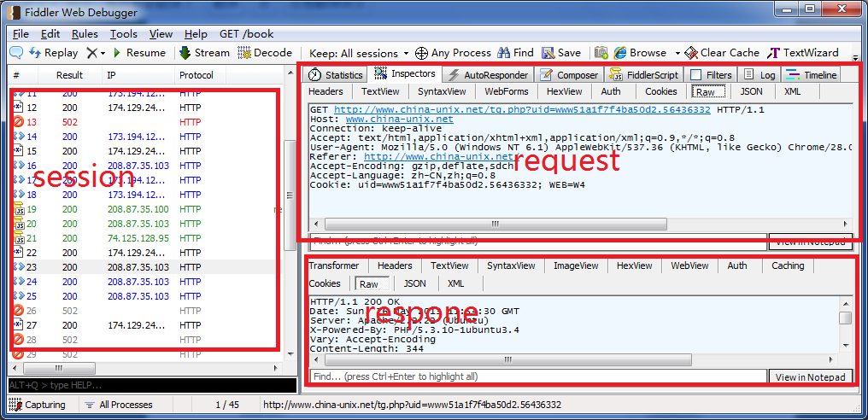
Task: Toggle Capturing status indicator
Action: 37,405
